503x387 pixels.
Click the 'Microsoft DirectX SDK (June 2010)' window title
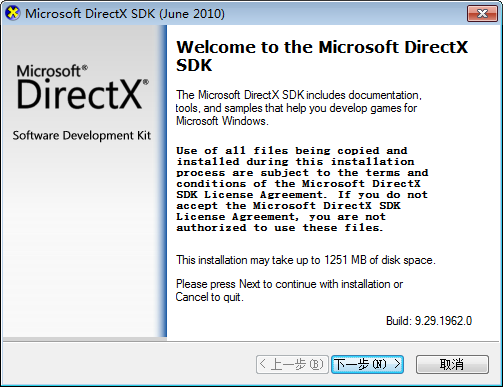coord(125,14)
